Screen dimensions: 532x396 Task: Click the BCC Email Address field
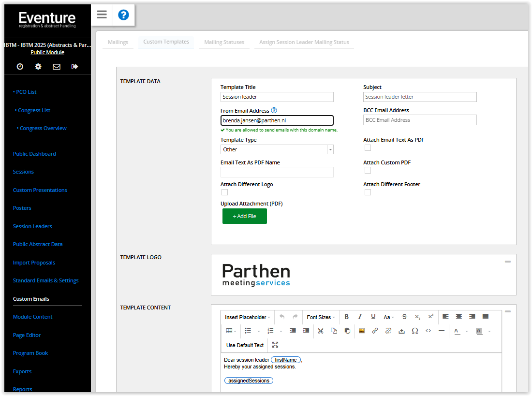pyautogui.click(x=419, y=120)
